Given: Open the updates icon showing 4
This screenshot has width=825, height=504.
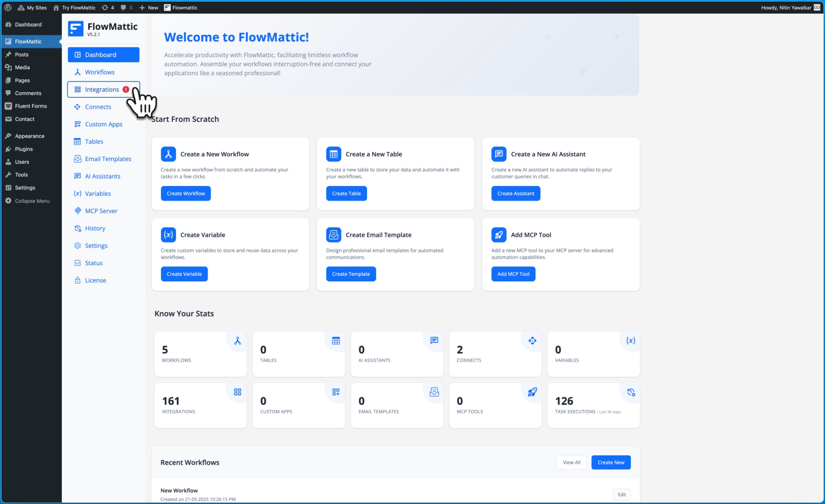Looking at the screenshot, I should pos(108,7).
